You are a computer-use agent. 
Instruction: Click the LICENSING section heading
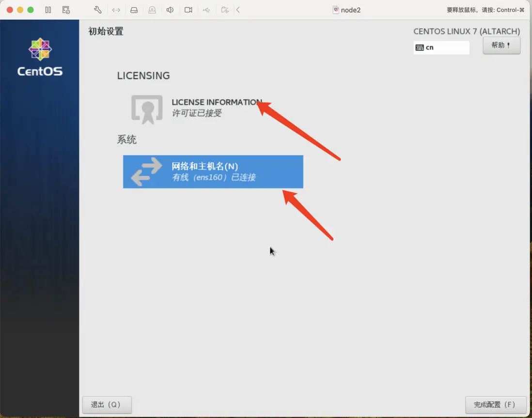(x=143, y=76)
